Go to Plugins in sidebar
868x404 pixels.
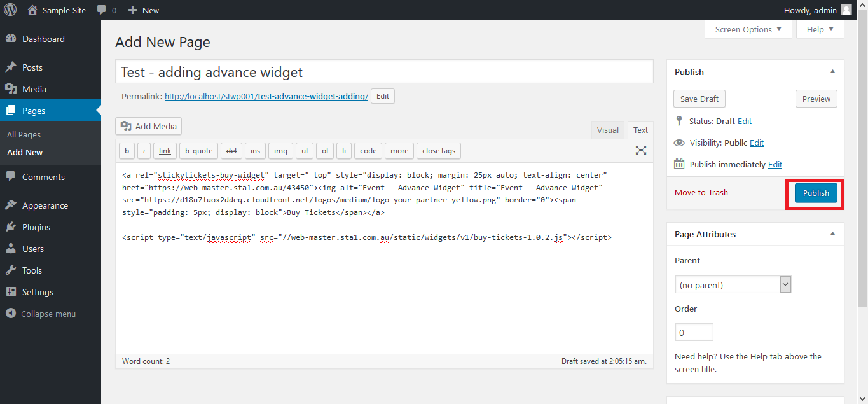(x=36, y=227)
